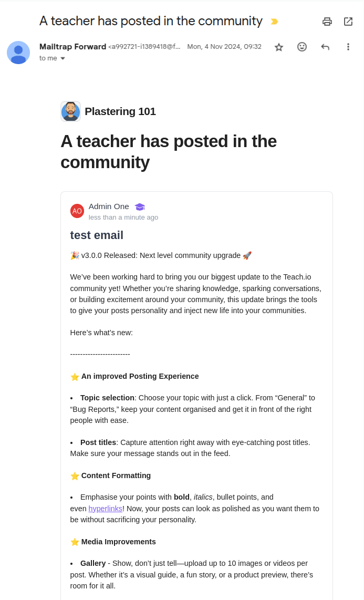This screenshot has width=364, height=600.
Task: Click the 'less than a minute ago' label
Action: [123, 217]
